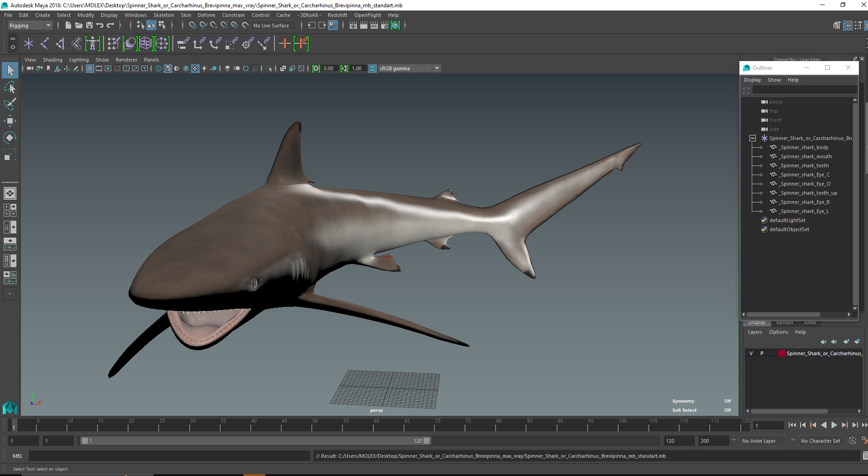The width and height of the screenshot is (868, 476).
Task: Open the viewport Shading menu
Action: (x=52, y=60)
